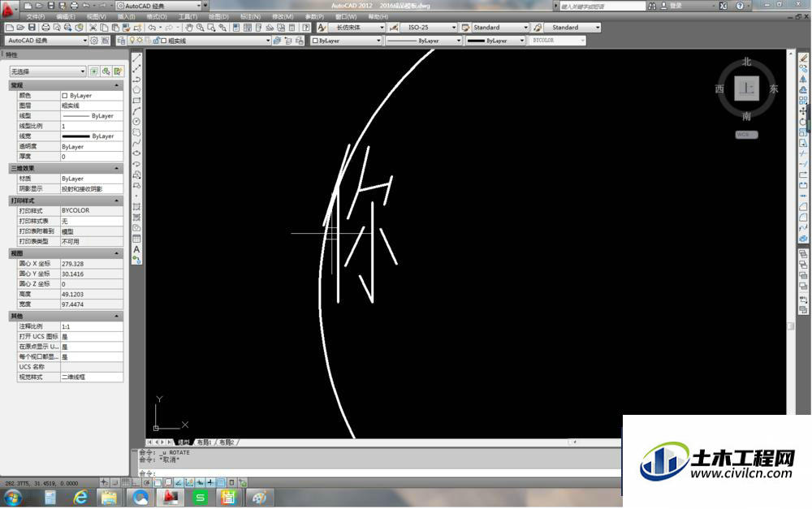
Task: Click the Workspace Settings gear icon
Action: 94,41
